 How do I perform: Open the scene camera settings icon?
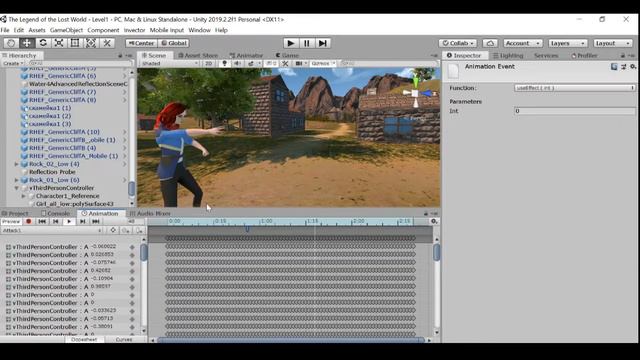301,63
